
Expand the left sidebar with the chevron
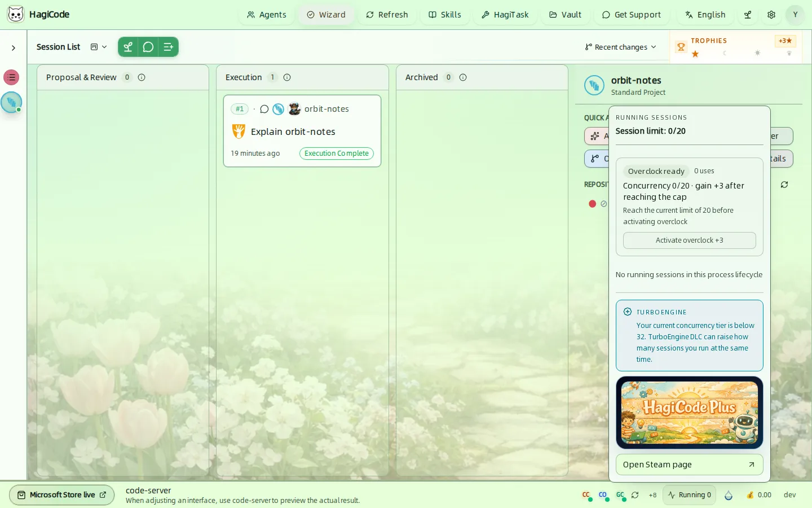click(14, 48)
